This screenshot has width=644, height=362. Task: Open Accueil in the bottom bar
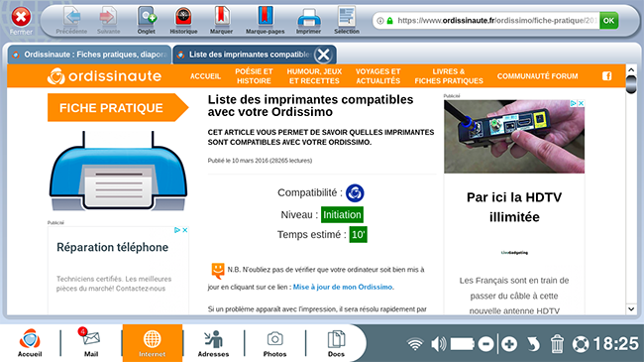(30, 343)
